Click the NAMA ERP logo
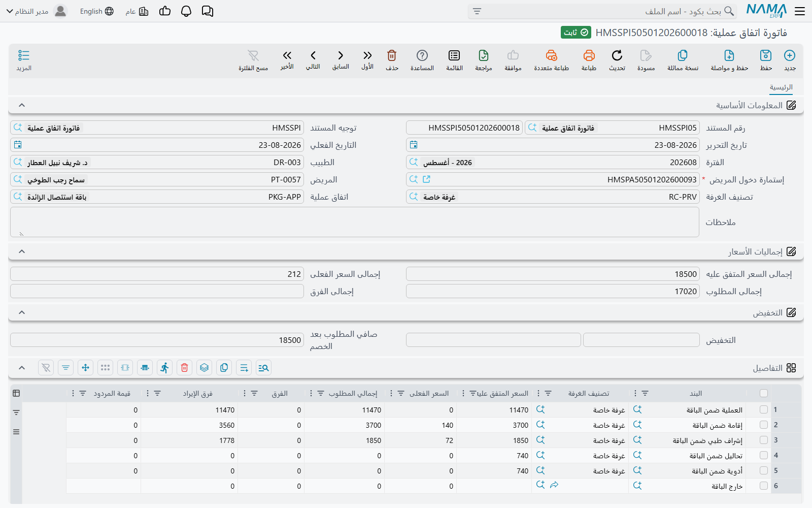Screen dimensions: 812x508 [x=766, y=11]
